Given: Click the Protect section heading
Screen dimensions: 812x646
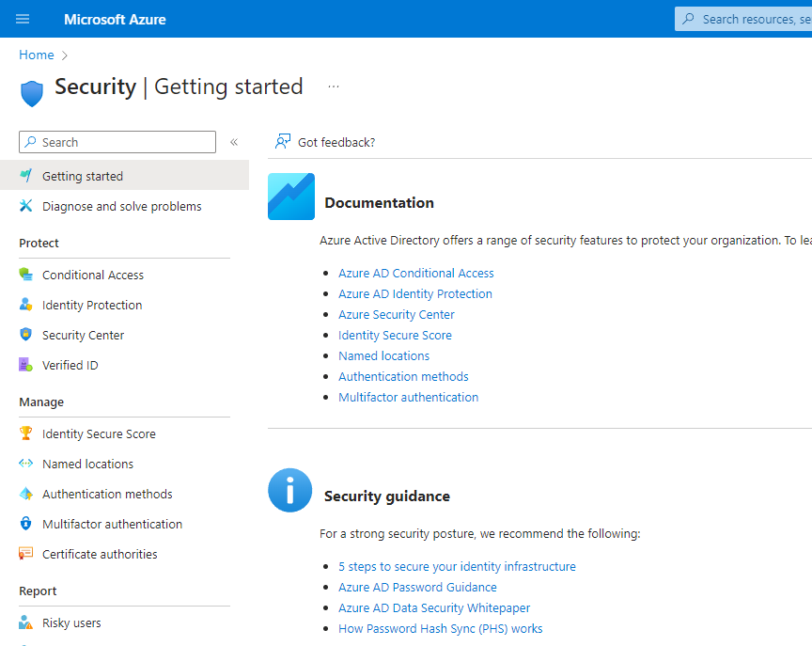Looking at the screenshot, I should coord(39,243).
